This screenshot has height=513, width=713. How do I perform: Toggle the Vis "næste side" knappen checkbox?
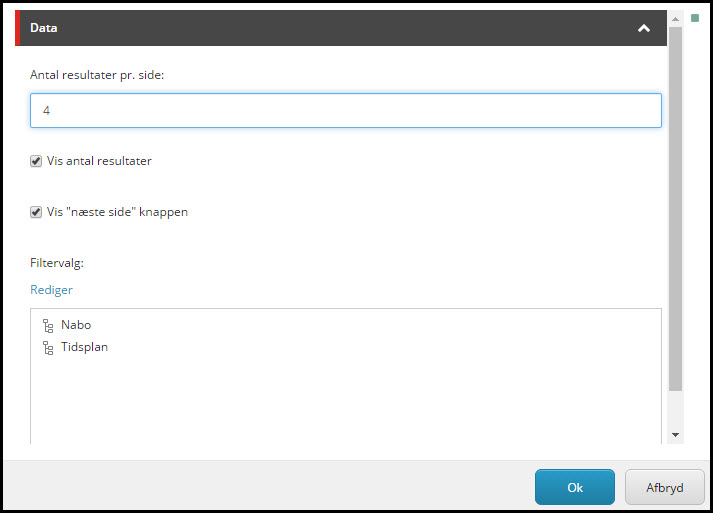point(36,212)
